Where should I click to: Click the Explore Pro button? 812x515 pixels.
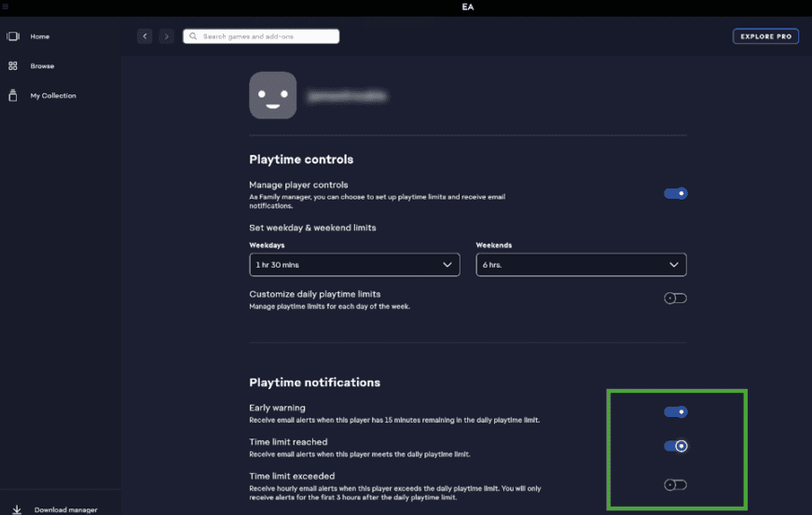pyautogui.click(x=765, y=36)
